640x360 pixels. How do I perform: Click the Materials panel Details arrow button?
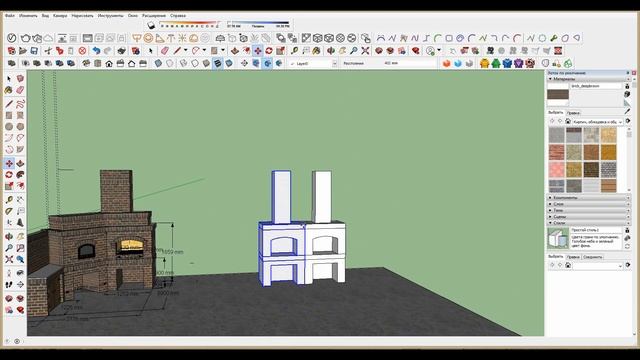(628, 122)
